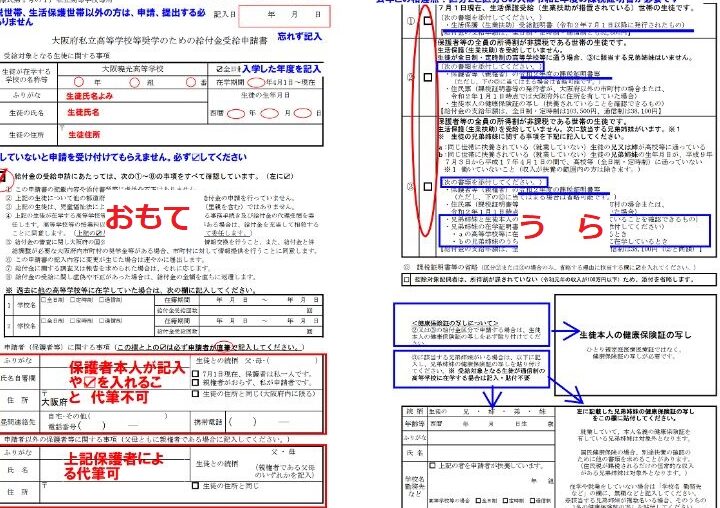Click the 記入日 date entry box
Viewport: 720px width, 508px height.
tap(284, 16)
